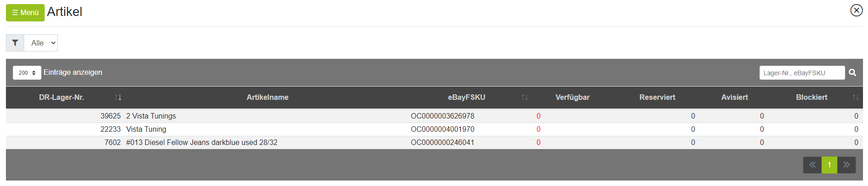The width and height of the screenshot is (868, 186).
Task: Click the magnifier search icon
Action: pos(852,72)
